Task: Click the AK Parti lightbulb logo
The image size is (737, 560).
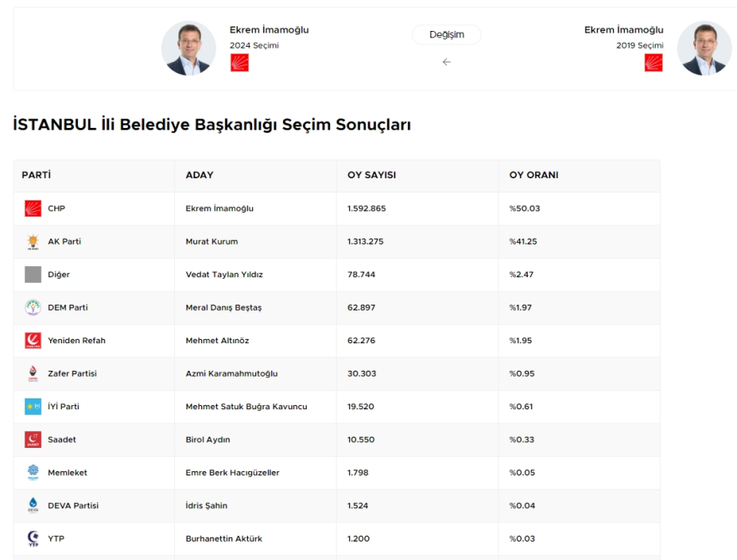Action: [x=33, y=241]
